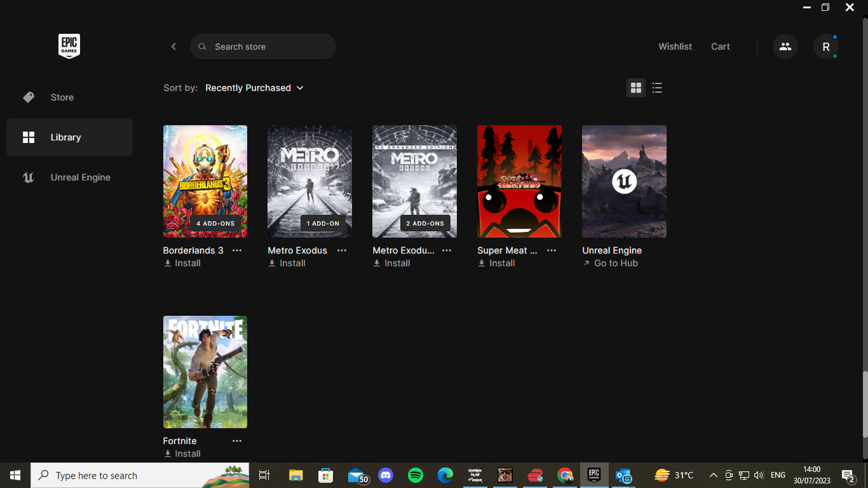Open the three-dot menu for Fortnite
The height and width of the screenshot is (488, 868).
coord(237,441)
